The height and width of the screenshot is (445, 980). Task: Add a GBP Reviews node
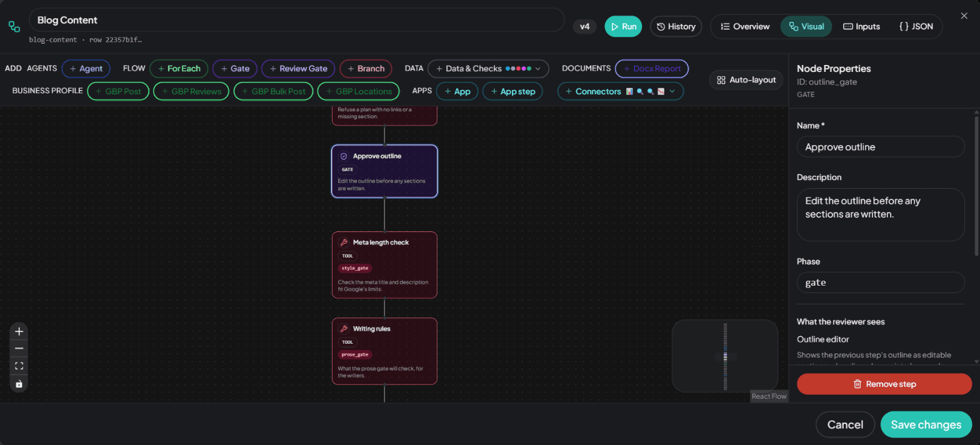(191, 91)
